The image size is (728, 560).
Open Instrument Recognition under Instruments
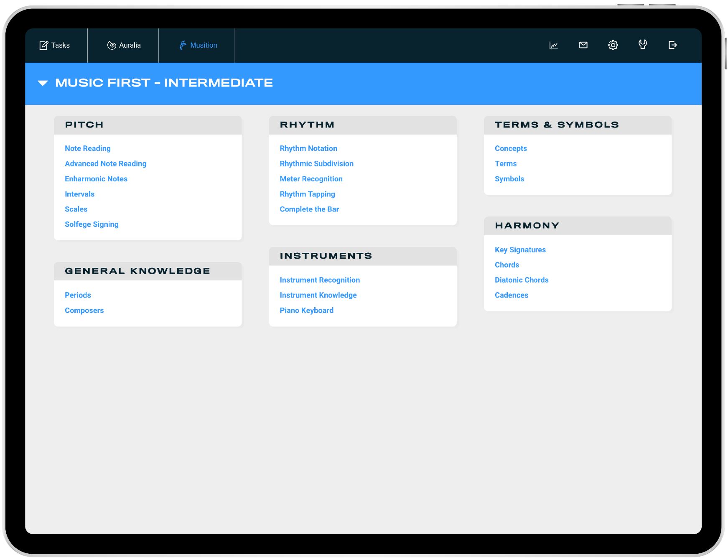320,280
